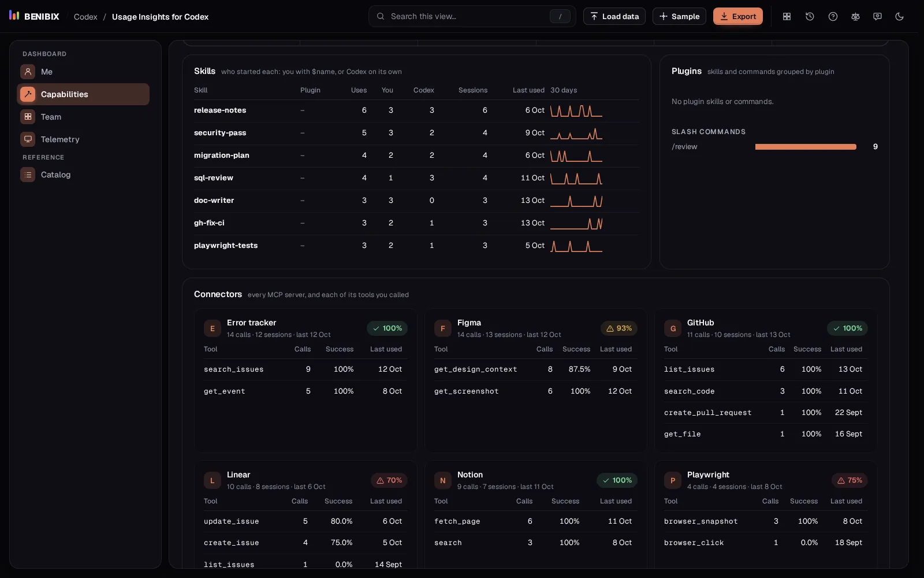Click the Usage Insights for Codex title
924x578 pixels.
pyautogui.click(x=160, y=17)
